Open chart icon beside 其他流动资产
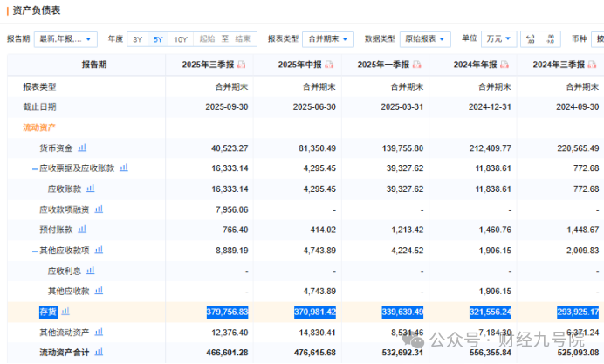Screen dimensions: 604x364 click(99, 332)
